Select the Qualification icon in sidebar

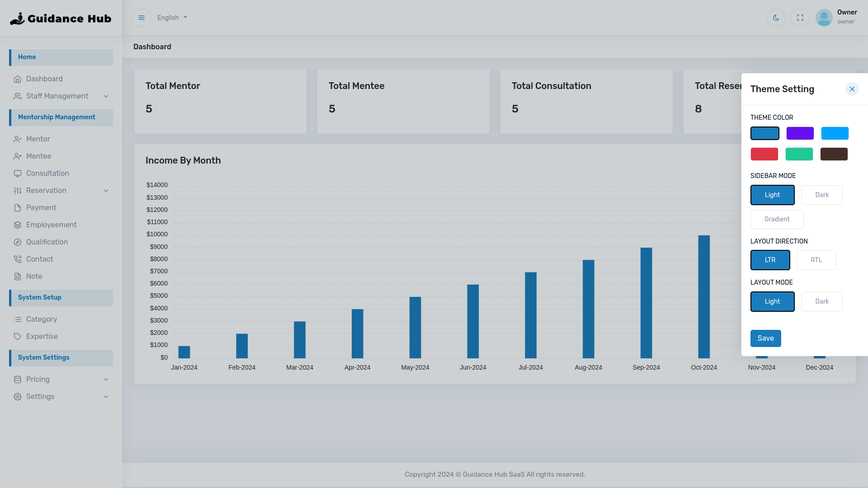pyautogui.click(x=18, y=242)
